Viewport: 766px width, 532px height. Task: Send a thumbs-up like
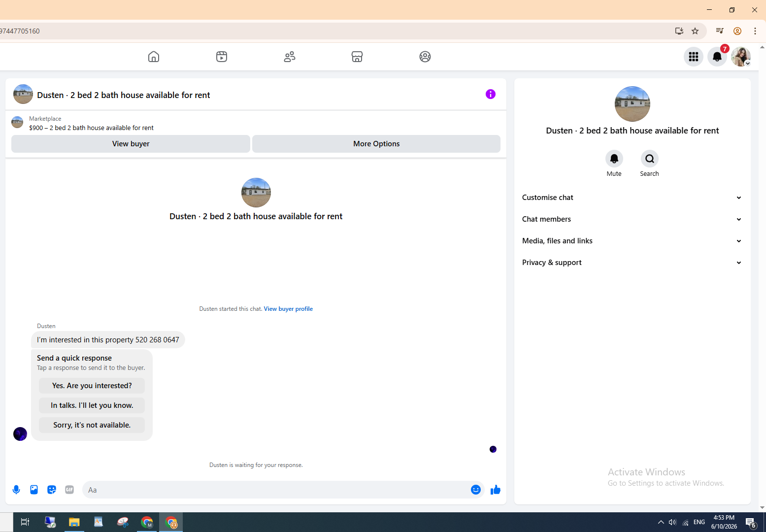496,490
